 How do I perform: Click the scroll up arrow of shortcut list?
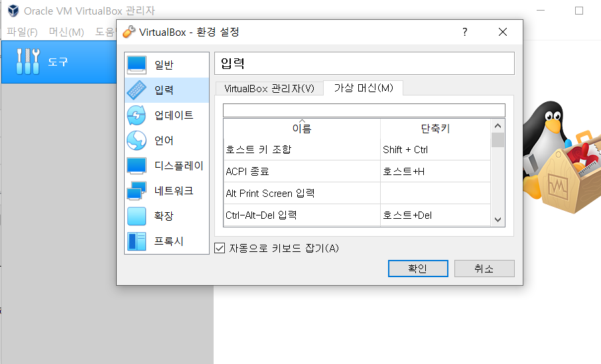coord(498,126)
